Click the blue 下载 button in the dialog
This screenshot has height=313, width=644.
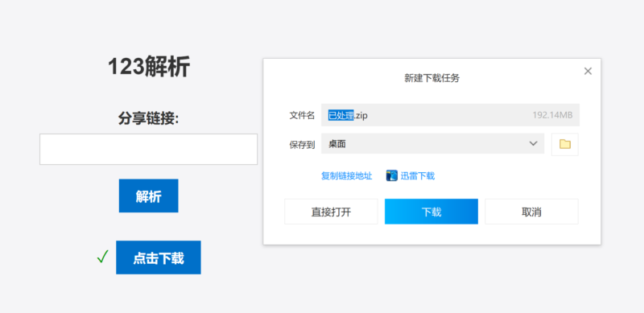[431, 212]
